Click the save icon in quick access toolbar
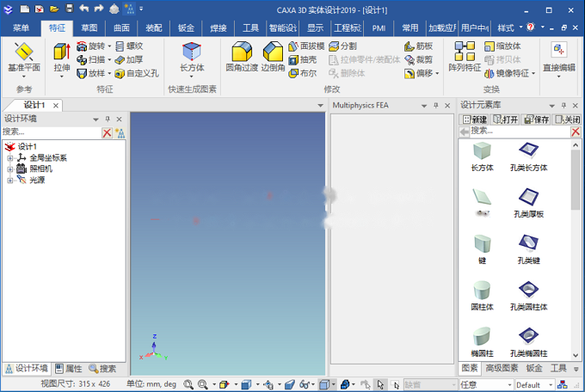Image resolution: width=585 pixels, height=392 pixels. 70,9
